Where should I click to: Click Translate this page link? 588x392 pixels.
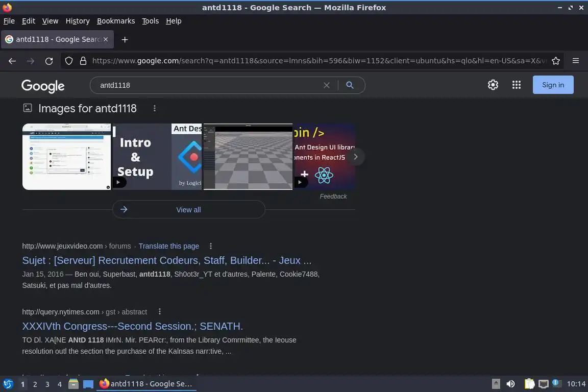(169, 246)
